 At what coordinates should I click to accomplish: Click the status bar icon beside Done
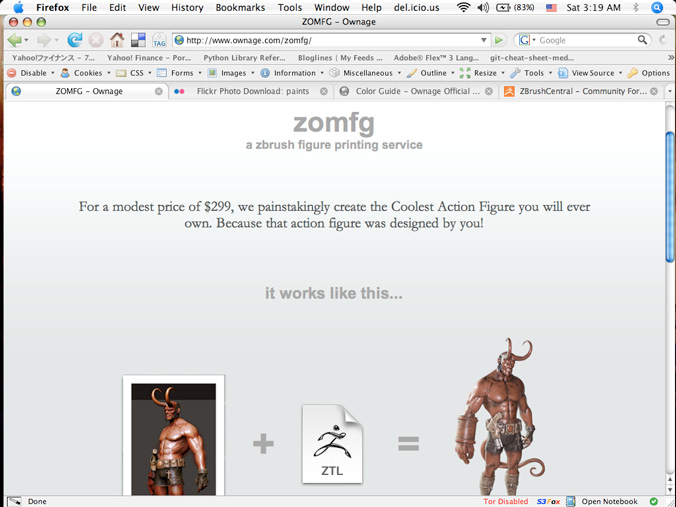coord(14,501)
